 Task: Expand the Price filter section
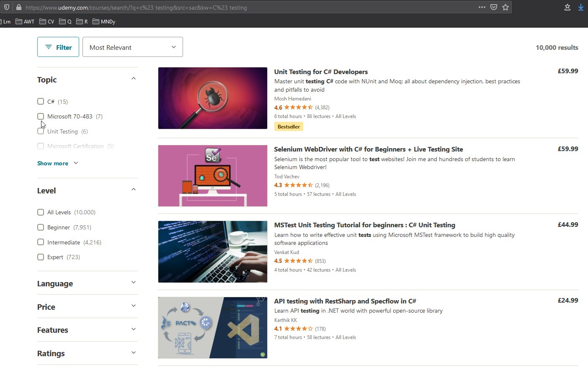coord(87,307)
